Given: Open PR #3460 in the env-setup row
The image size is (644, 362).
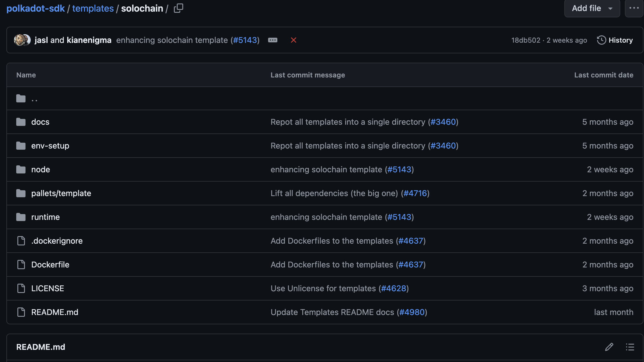Looking at the screenshot, I should tap(443, 146).
